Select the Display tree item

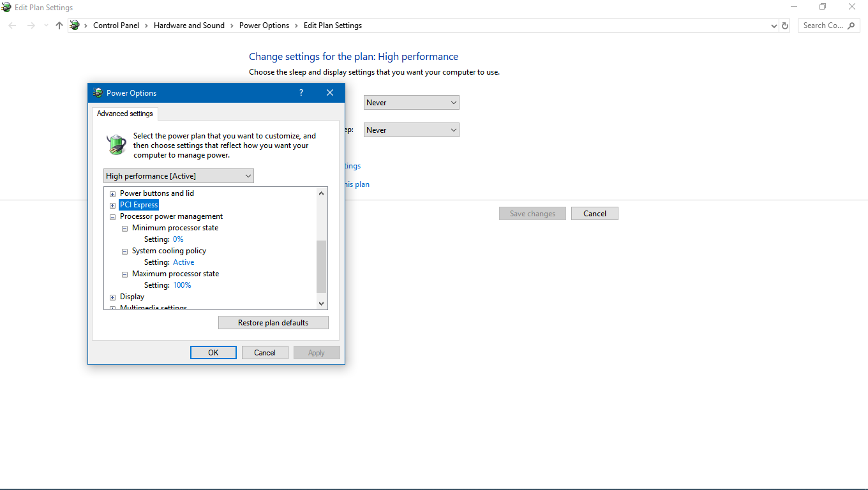click(132, 297)
